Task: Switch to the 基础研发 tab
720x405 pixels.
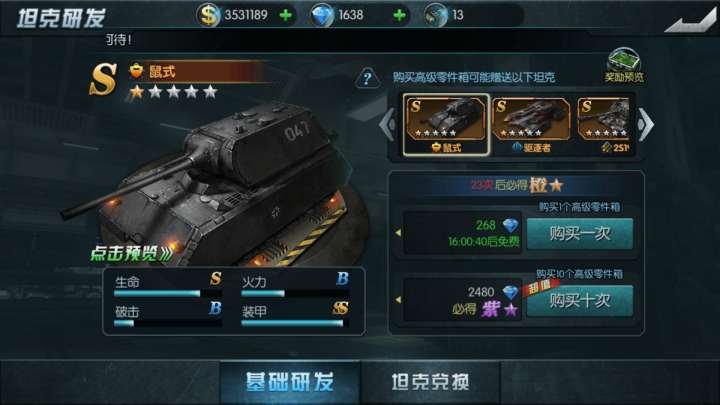Action: 290,382
